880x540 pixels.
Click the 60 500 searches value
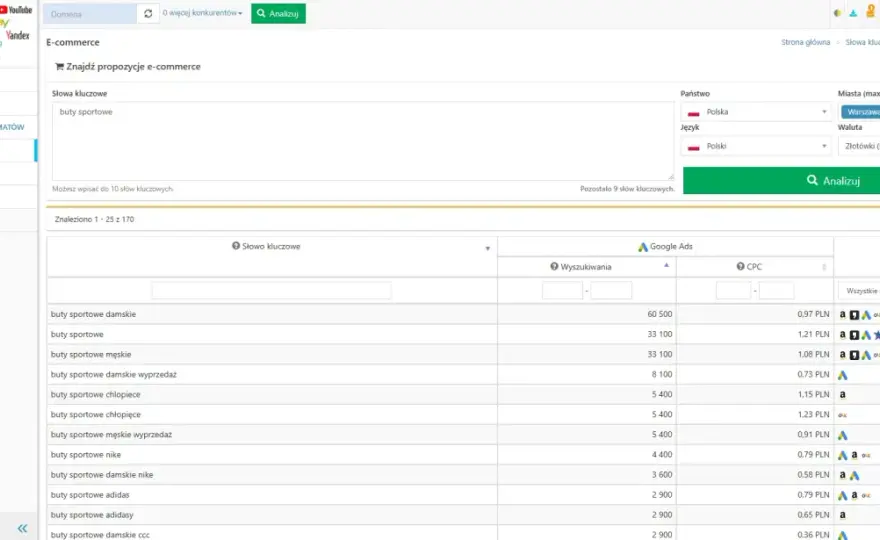pyautogui.click(x=659, y=314)
